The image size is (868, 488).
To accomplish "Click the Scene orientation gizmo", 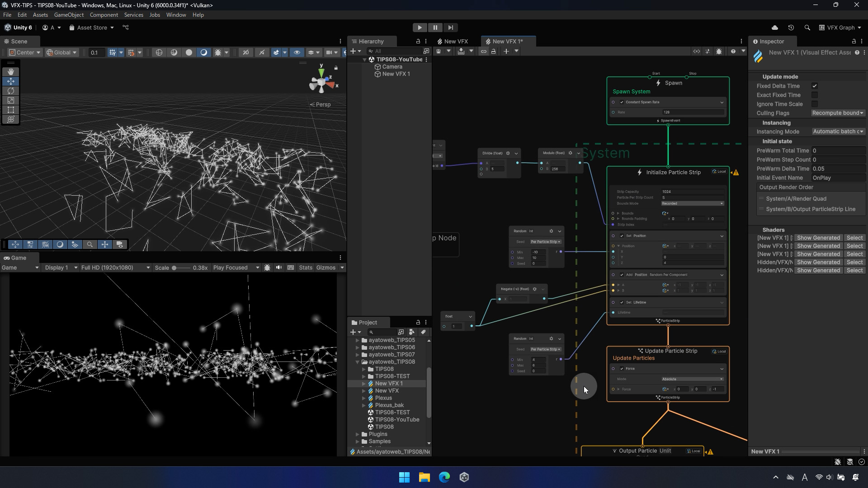I will tap(322, 81).
